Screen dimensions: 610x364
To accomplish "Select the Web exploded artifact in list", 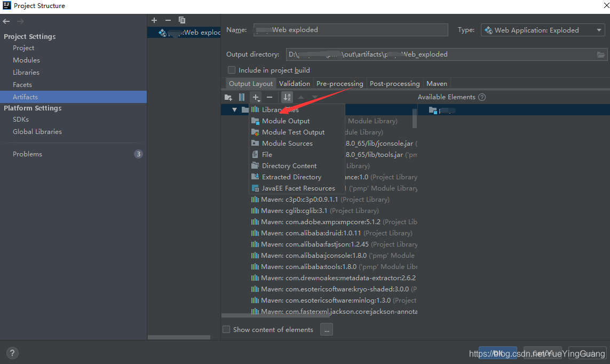I will tap(184, 32).
